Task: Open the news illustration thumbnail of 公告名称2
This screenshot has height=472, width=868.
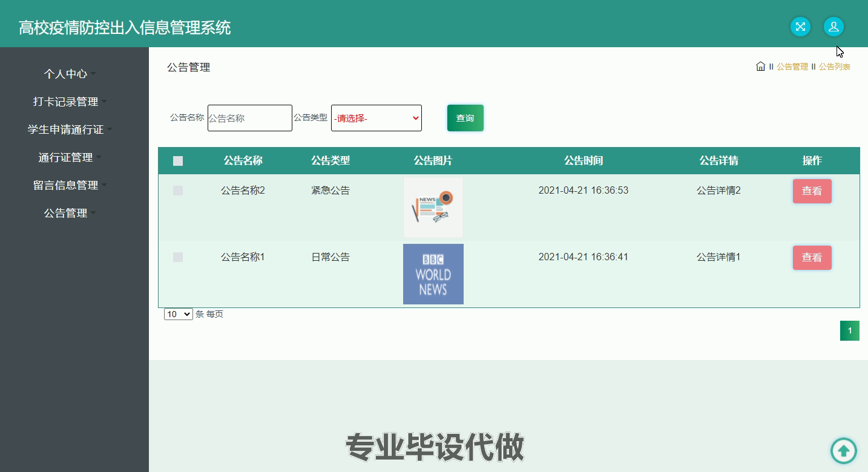Action: tap(433, 208)
